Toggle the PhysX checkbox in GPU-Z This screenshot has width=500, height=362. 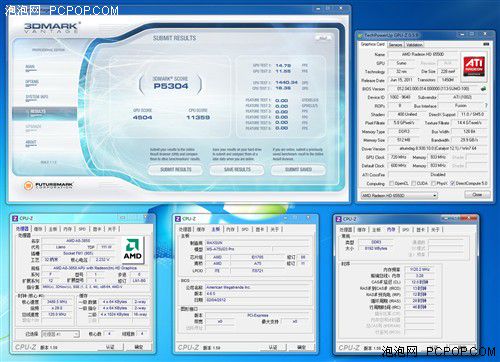click(x=433, y=183)
